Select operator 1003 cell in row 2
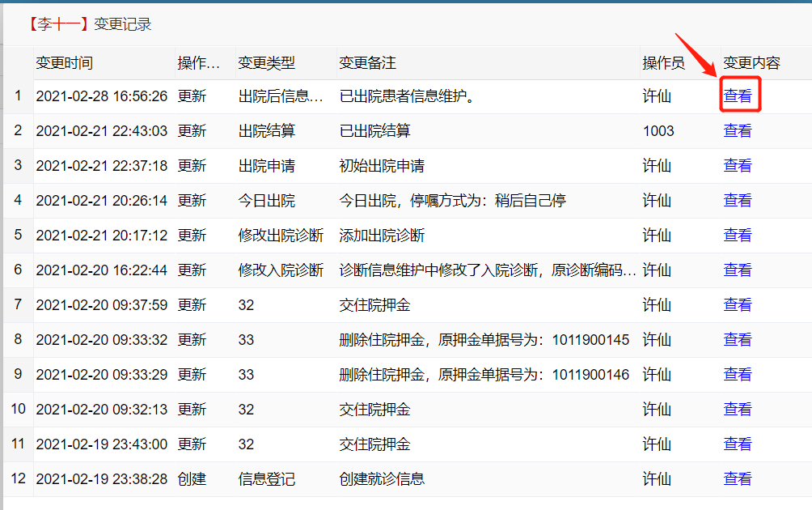This screenshot has height=510, width=812. 658,131
